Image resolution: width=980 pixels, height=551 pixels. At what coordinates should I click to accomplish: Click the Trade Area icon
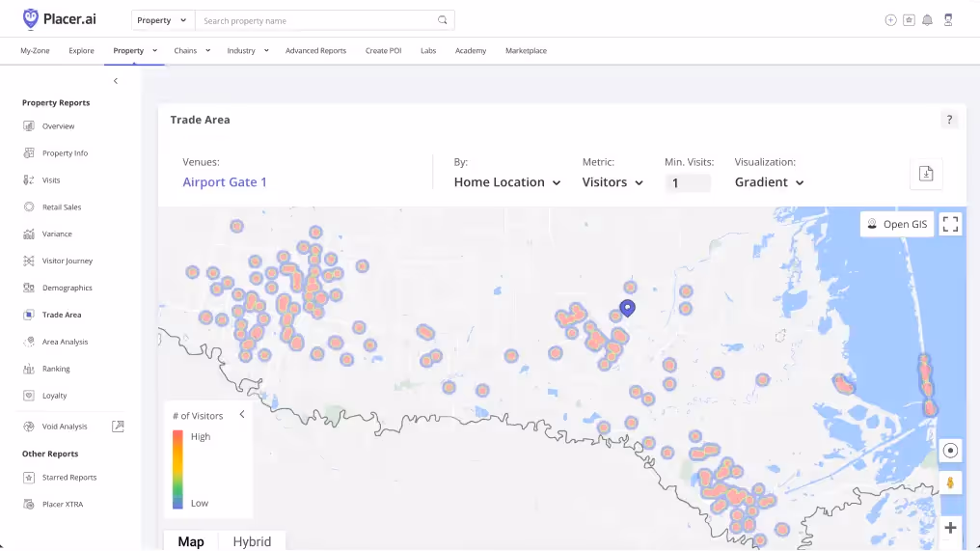point(29,315)
